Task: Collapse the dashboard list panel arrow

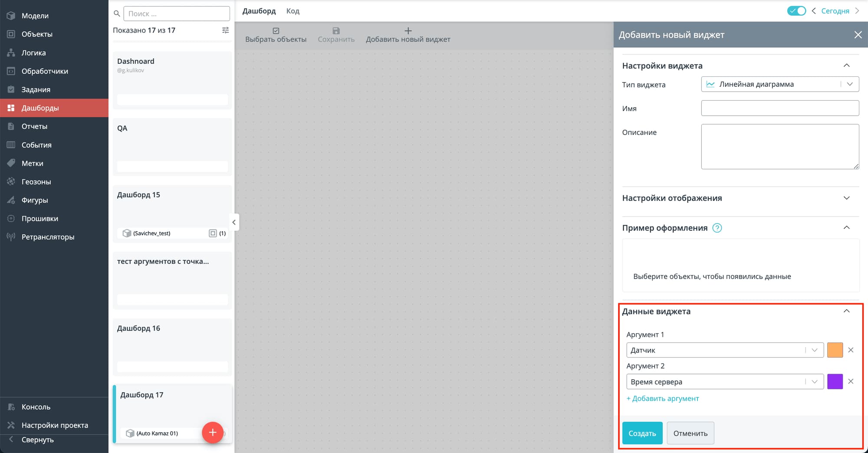Action: pyautogui.click(x=234, y=222)
